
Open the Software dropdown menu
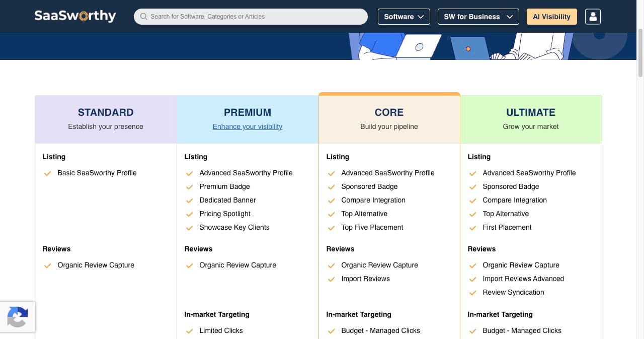point(404,17)
